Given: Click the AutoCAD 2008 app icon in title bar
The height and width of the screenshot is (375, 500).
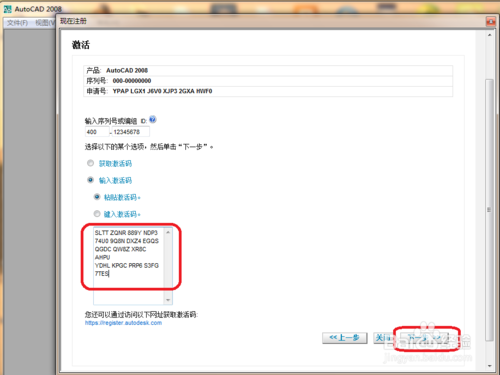Looking at the screenshot, I should (7, 9).
